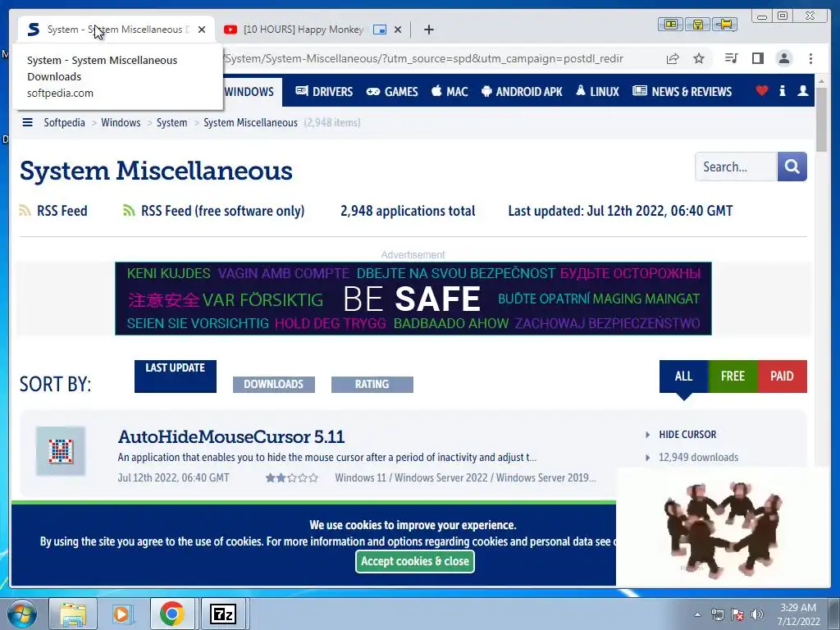The width and height of the screenshot is (840, 630).
Task: Open the WINDOWS section in Softpedia nav
Action: 249,92
